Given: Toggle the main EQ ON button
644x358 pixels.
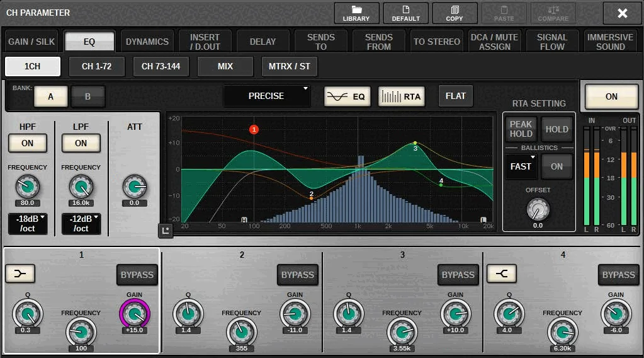Looking at the screenshot, I should coord(611,96).
